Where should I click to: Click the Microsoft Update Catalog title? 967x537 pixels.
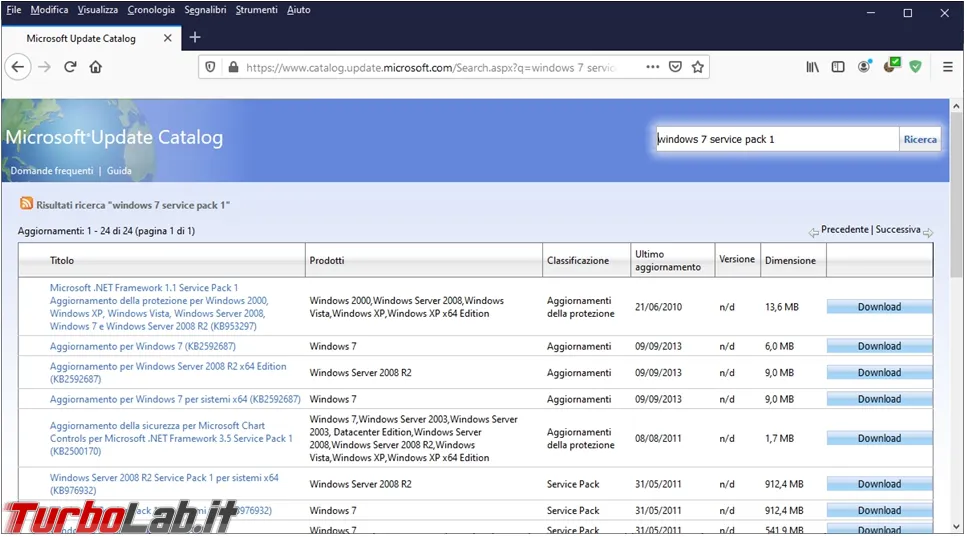(114, 137)
